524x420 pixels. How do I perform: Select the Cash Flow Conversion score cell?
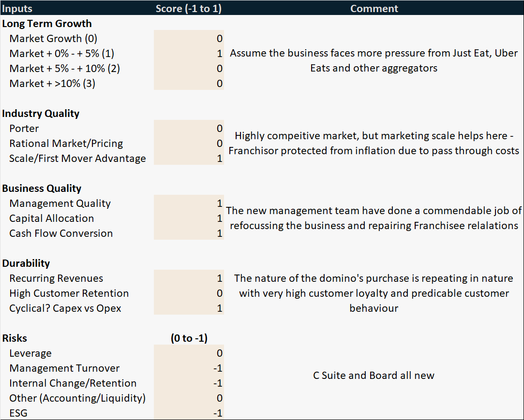coord(189,233)
